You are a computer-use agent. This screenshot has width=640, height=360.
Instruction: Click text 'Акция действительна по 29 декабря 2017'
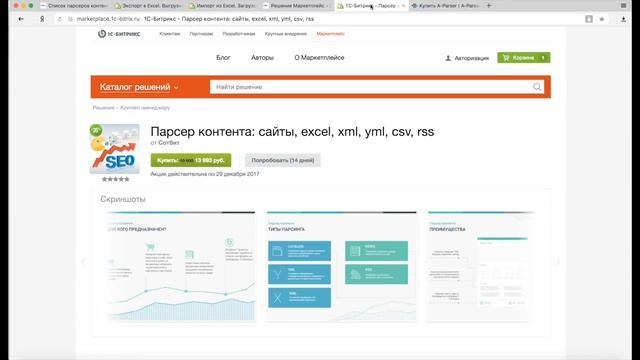(x=205, y=174)
